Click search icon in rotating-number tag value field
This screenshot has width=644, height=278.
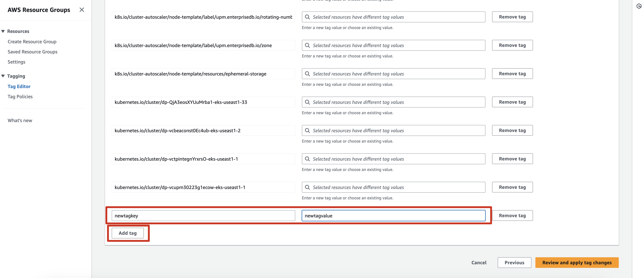(308, 17)
